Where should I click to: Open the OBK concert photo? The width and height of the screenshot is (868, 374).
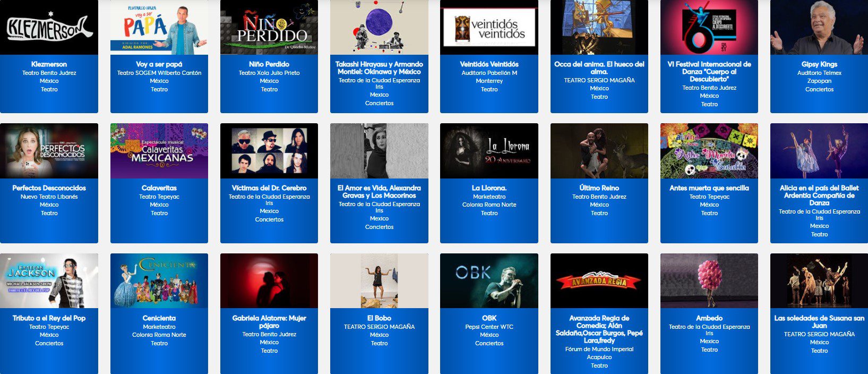click(489, 281)
